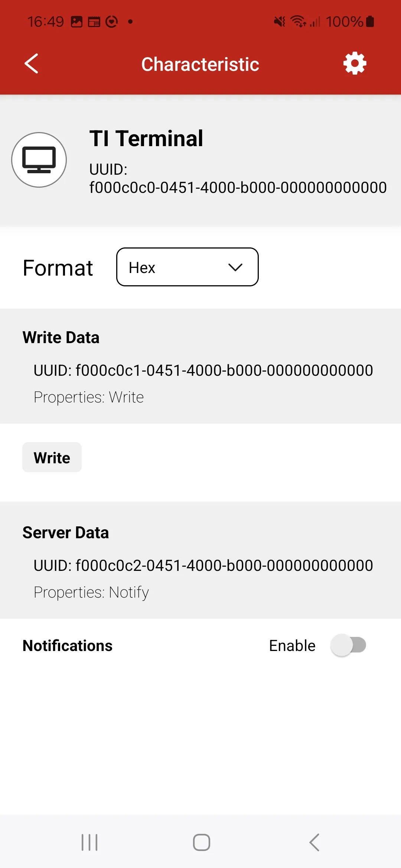Select the Write Data section header

coord(61,337)
